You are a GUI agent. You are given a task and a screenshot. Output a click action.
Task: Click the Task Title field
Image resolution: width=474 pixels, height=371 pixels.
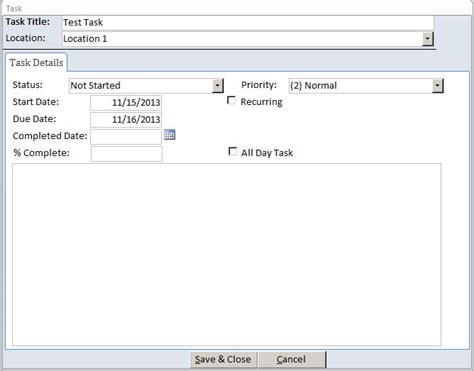[x=248, y=23]
